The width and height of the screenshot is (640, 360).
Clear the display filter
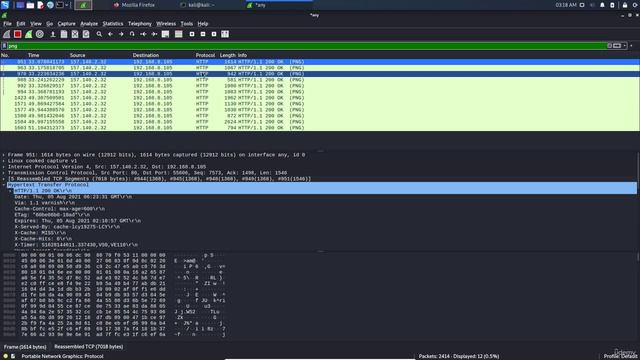(609, 46)
